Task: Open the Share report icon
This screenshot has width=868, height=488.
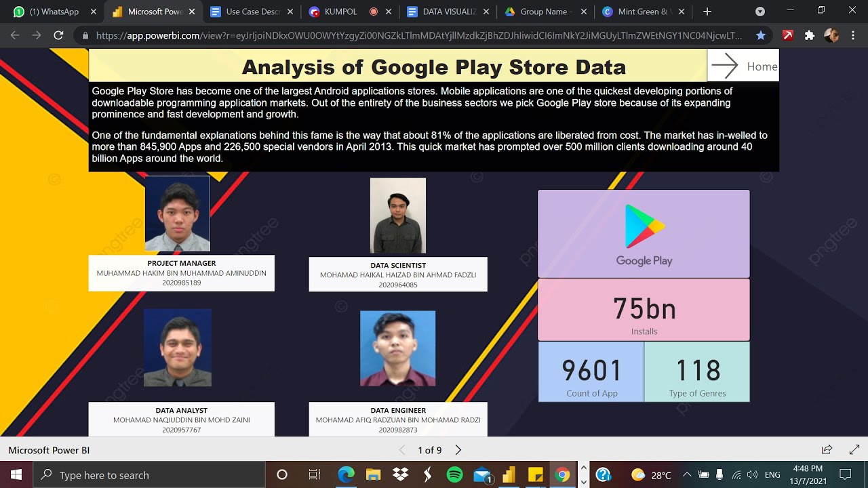Action: coord(827,449)
